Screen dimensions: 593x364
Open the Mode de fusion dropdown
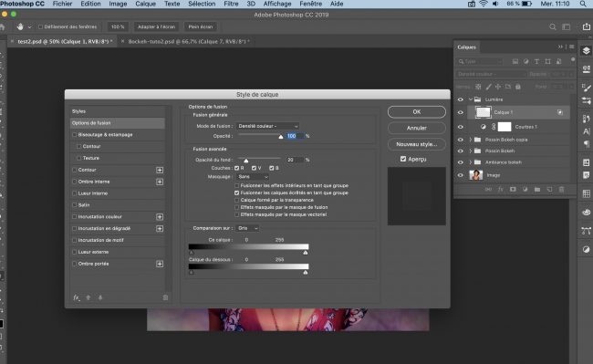coord(267,126)
